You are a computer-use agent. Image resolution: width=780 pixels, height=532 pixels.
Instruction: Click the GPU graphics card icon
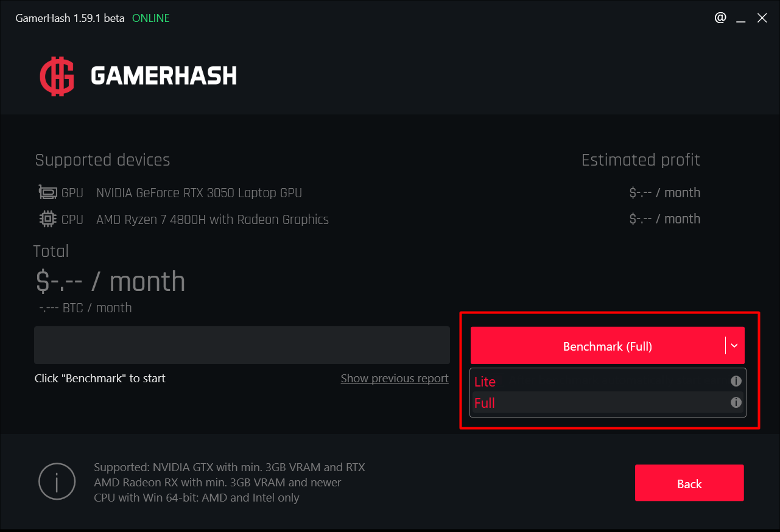pyautogui.click(x=47, y=193)
